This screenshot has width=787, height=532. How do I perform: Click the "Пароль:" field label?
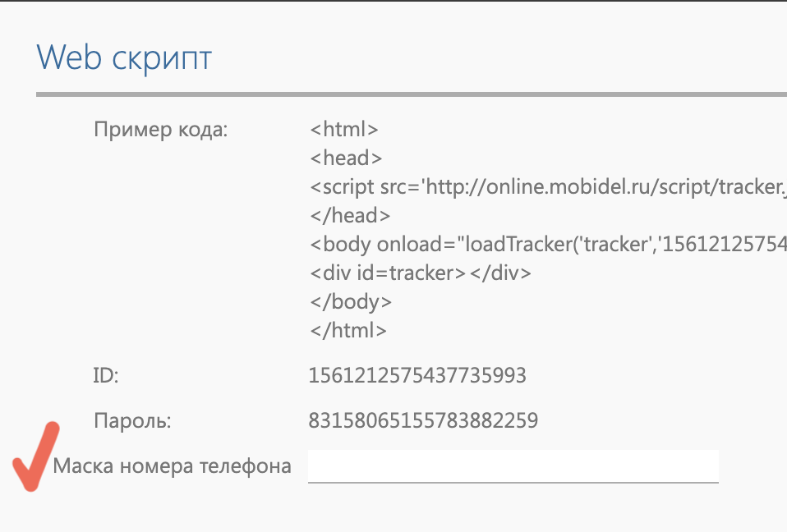tap(132, 421)
